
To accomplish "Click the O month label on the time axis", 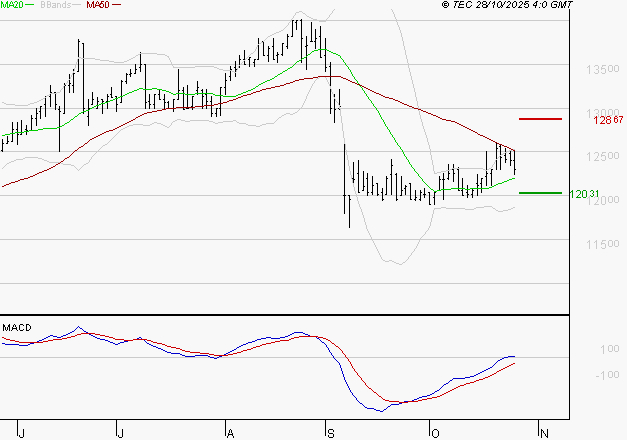I will coord(435,433).
